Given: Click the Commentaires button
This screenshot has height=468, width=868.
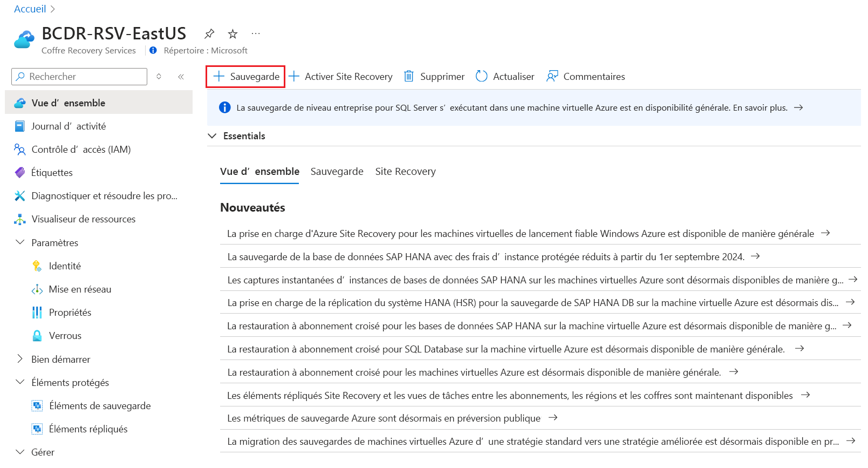Looking at the screenshot, I should coord(586,77).
